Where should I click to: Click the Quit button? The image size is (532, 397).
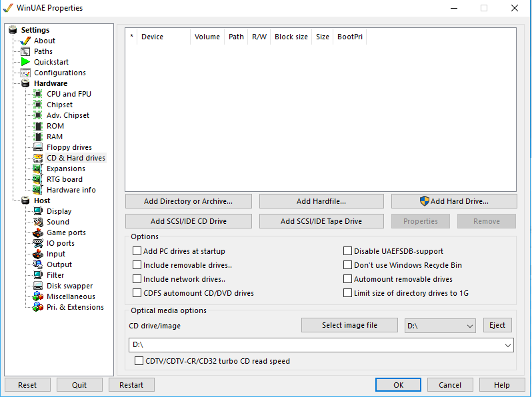click(79, 385)
